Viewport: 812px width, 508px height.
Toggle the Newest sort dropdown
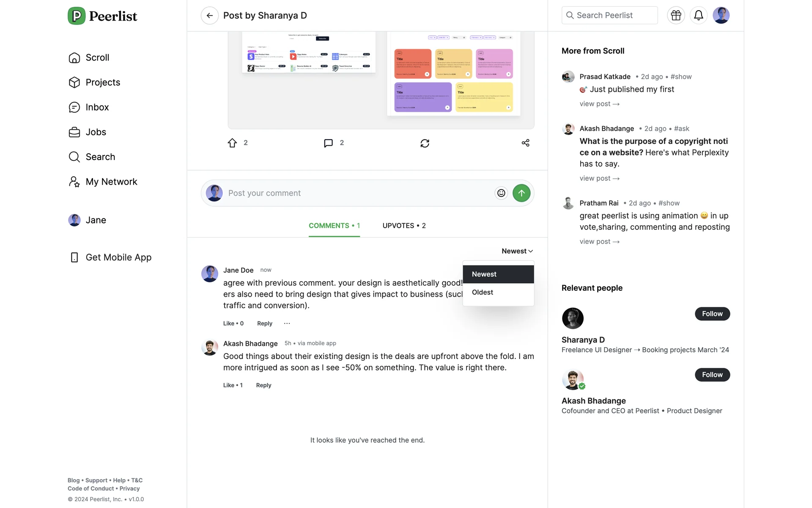click(517, 251)
